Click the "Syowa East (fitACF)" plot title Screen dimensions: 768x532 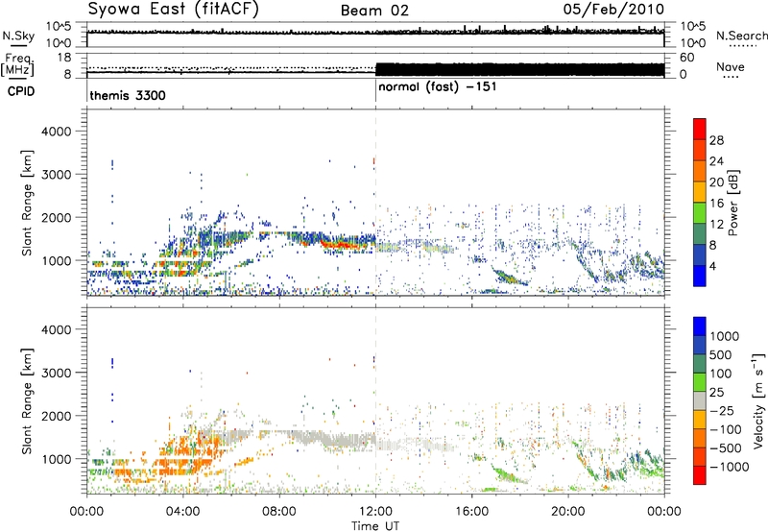tap(173, 10)
